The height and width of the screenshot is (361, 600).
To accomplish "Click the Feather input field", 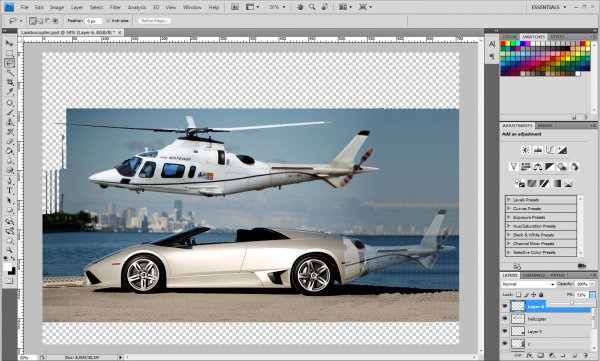I will (x=94, y=21).
